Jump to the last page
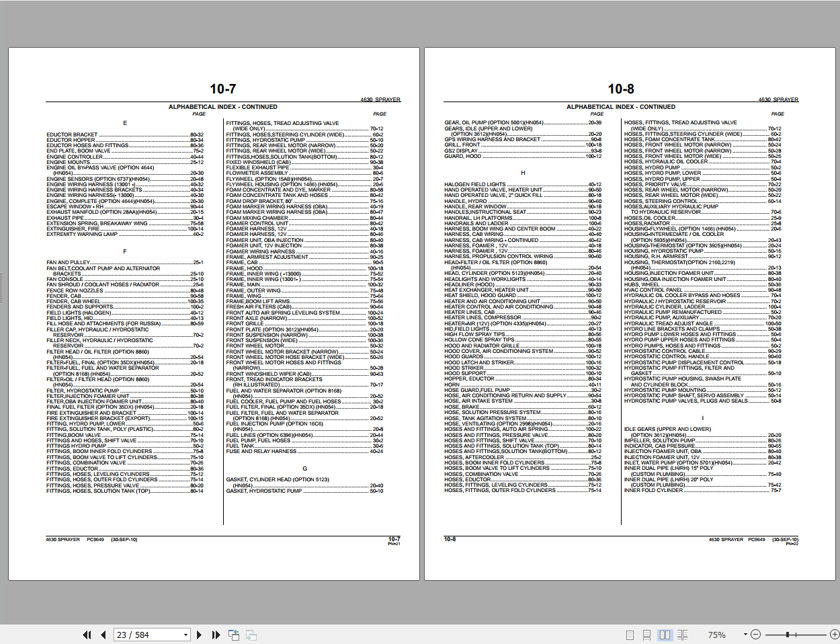Viewport: 840px width, 644px height. [x=215, y=634]
